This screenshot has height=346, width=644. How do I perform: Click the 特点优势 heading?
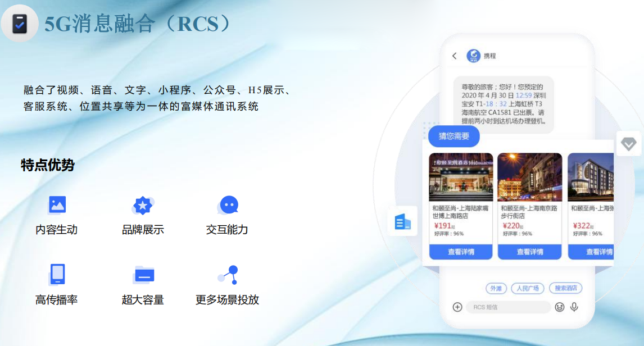(48, 165)
